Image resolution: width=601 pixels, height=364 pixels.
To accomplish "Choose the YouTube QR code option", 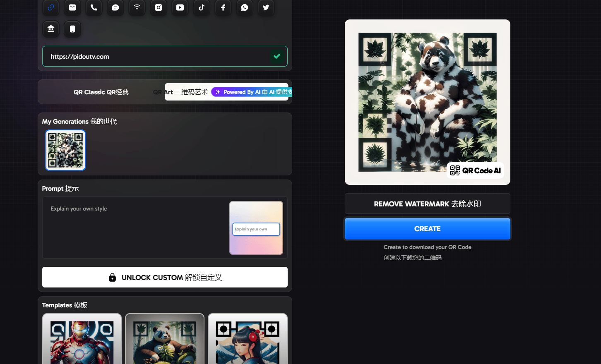I will 180,7.
